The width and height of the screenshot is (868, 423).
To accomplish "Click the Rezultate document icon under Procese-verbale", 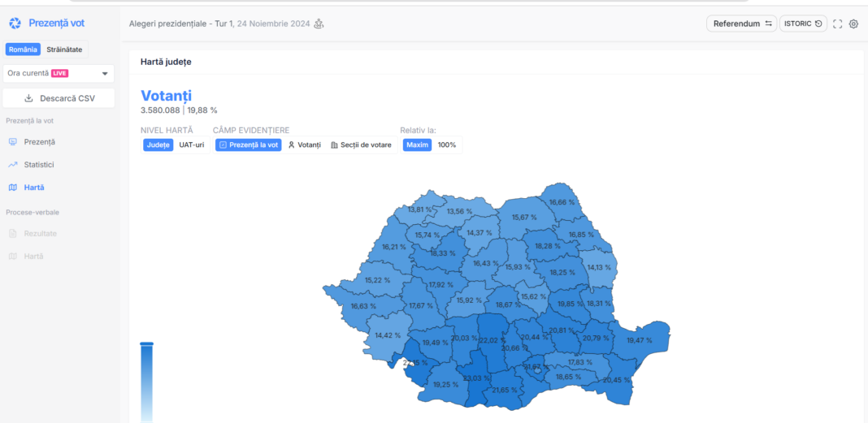I will [12, 234].
